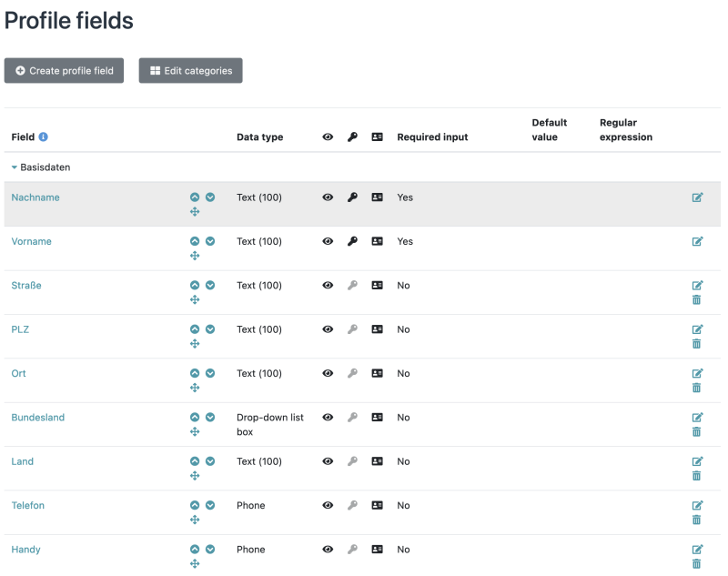Show the PLZ field via its eye icon

coord(328,329)
